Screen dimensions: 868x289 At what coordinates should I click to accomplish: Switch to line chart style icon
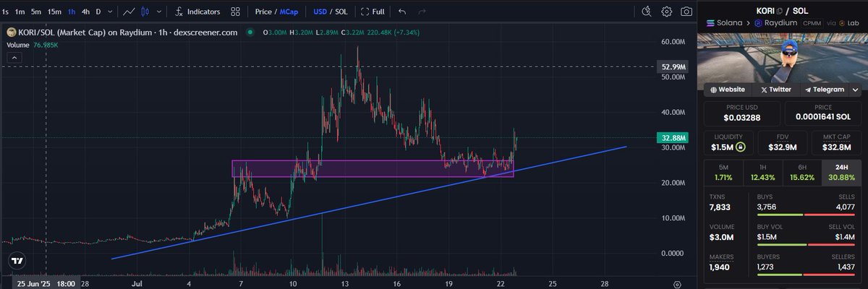(129, 12)
